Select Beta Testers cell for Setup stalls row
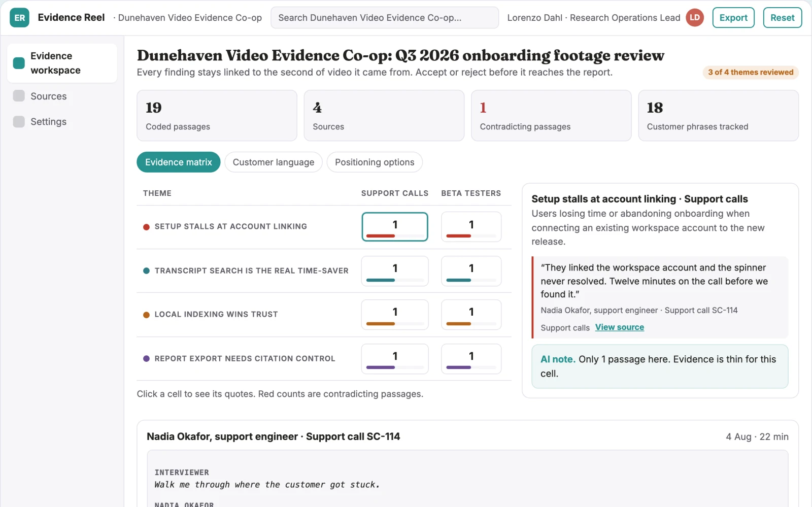 point(471,226)
